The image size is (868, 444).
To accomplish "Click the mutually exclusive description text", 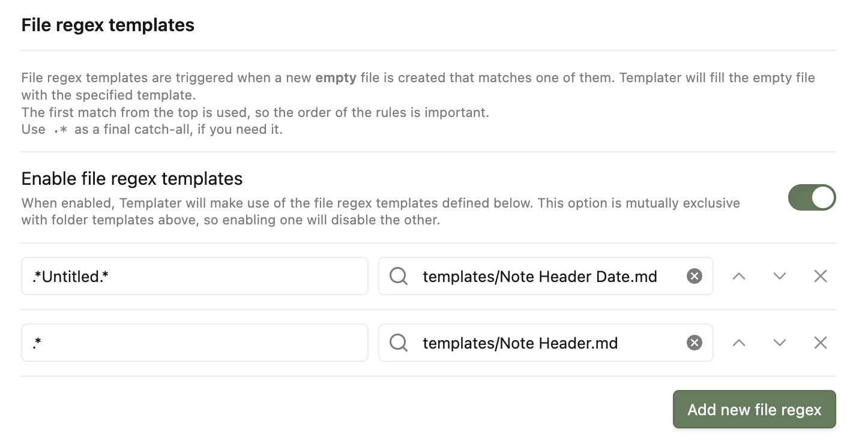I will pyautogui.click(x=380, y=211).
